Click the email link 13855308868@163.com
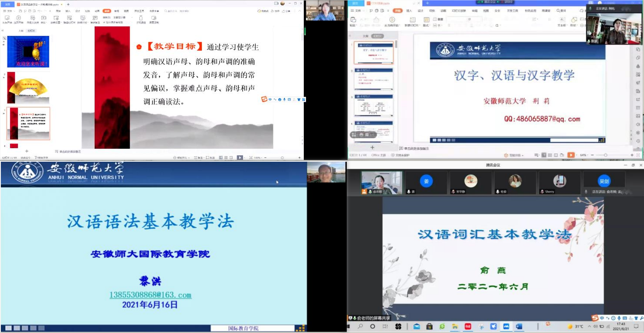Image resolution: width=644 pixels, height=333 pixels. (x=150, y=295)
